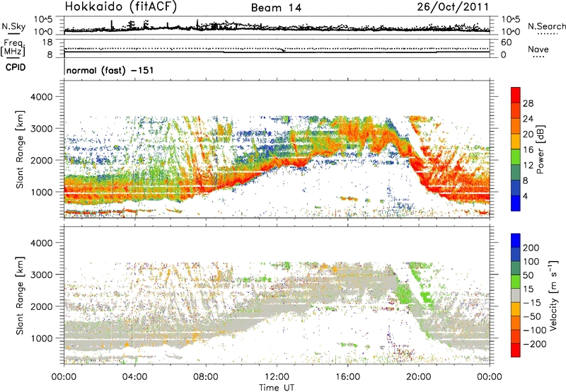Click the 'normal (fast) -151' text
The width and height of the screenshot is (566, 392).
pyautogui.click(x=110, y=70)
